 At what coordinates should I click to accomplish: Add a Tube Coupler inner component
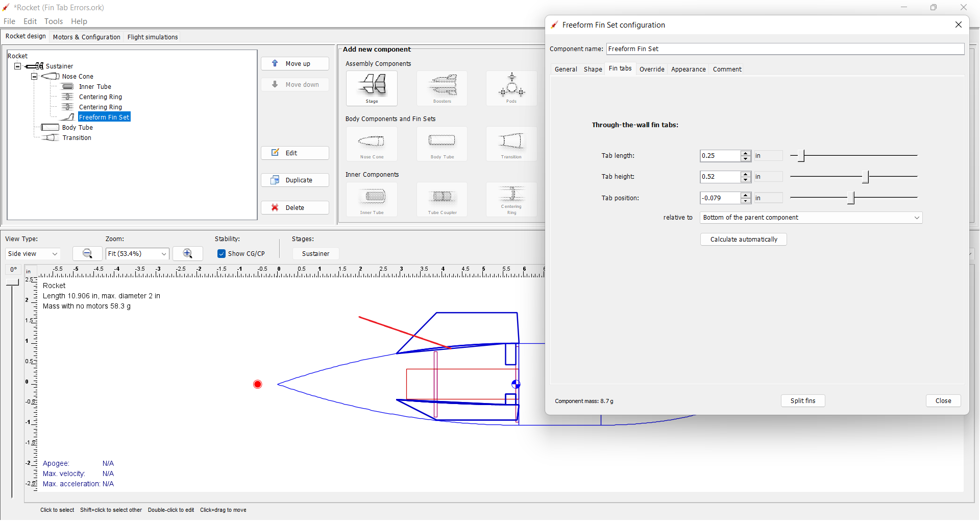coord(442,199)
